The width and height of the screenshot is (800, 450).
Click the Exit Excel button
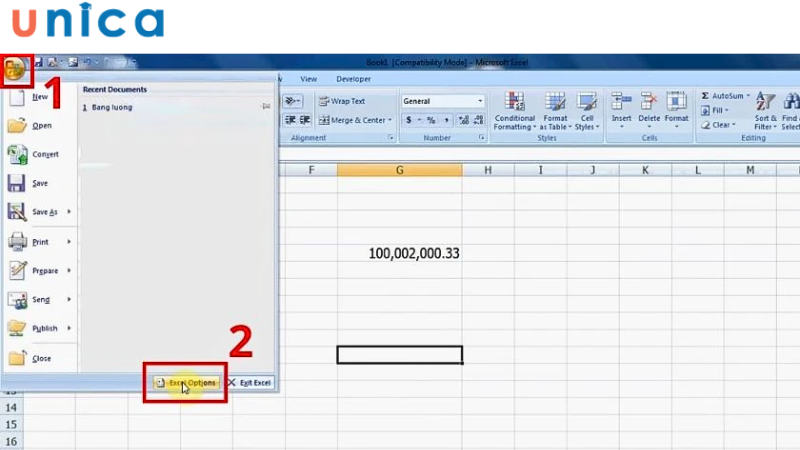pos(249,383)
